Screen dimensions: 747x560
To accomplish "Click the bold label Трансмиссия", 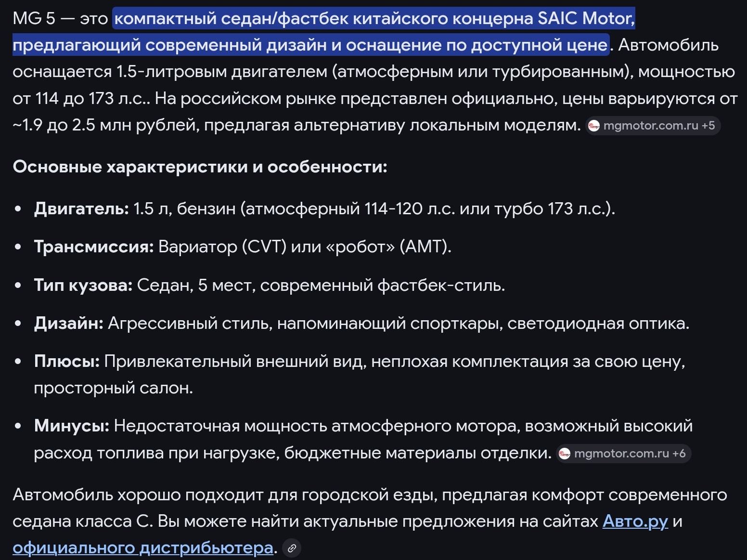I will tap(93, 247).
